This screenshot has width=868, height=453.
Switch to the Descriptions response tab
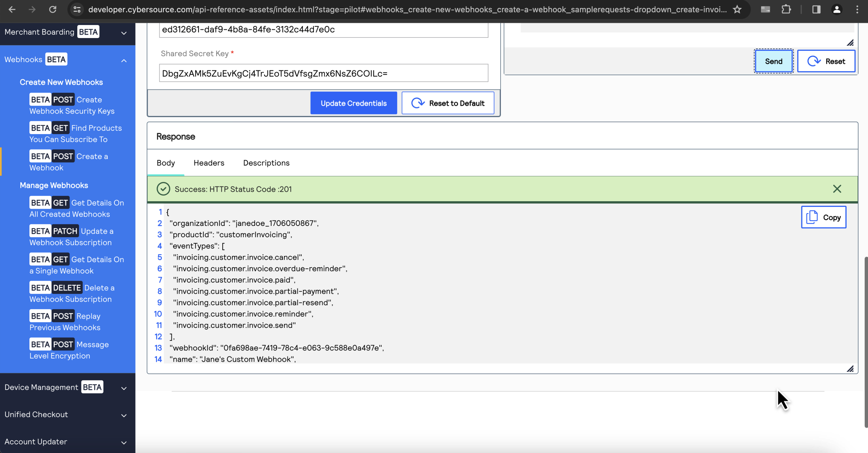(266, 163)
